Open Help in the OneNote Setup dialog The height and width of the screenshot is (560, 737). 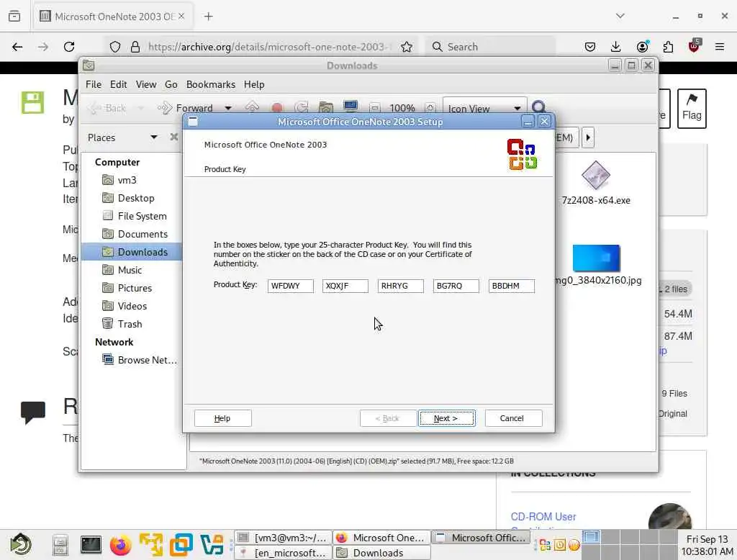pyautogui.click(x=222, y=418)
